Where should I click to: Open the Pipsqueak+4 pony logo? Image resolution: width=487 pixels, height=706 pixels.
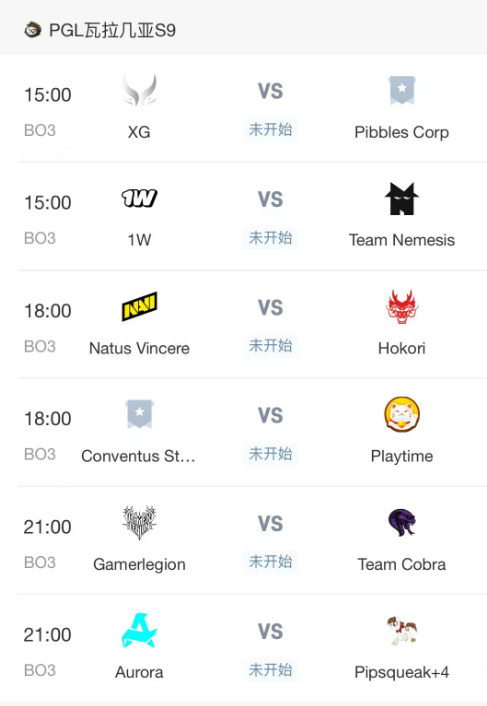402,630
